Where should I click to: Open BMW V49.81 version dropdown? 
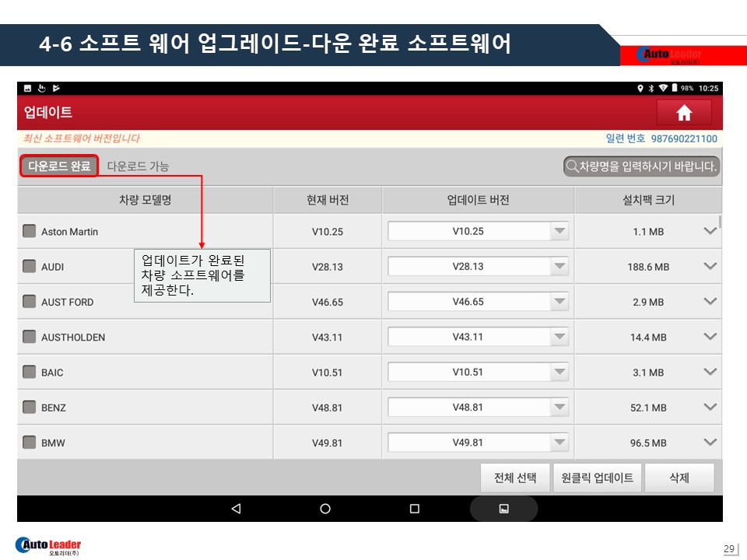(x=479, y=443)
